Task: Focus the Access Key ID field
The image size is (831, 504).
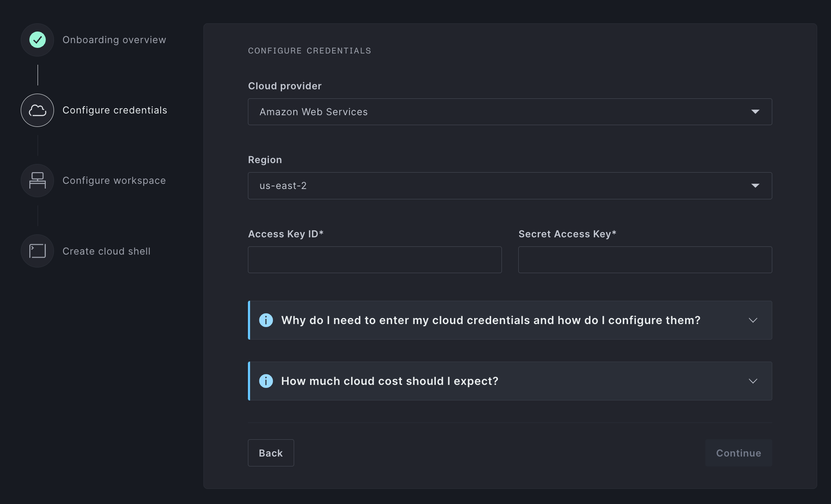Action: (x=374, y=260)
